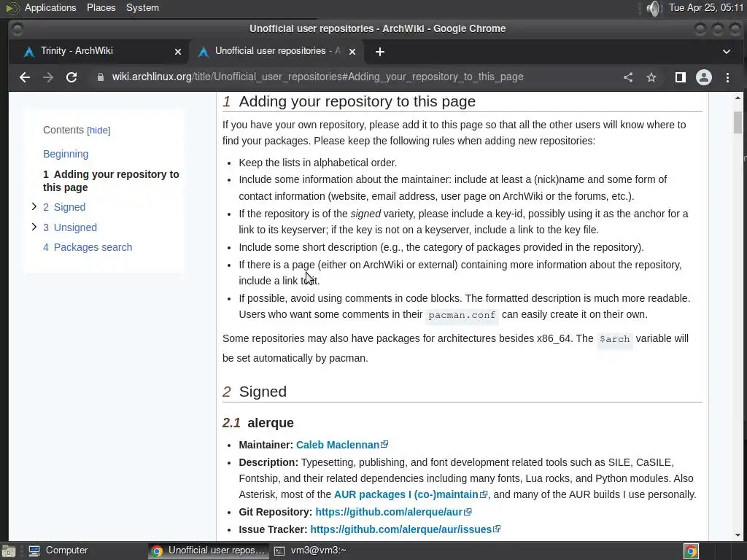Open Computer from the bottom taskbar

58,551
